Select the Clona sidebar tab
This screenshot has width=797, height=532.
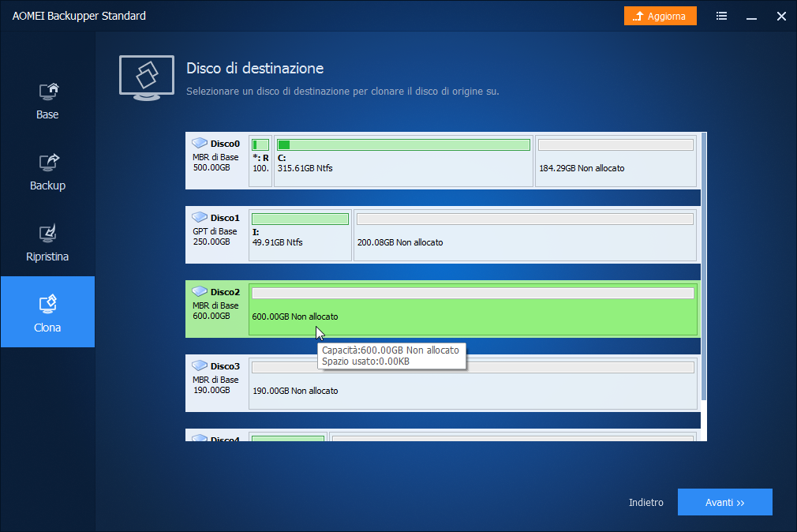click(47, 312)
